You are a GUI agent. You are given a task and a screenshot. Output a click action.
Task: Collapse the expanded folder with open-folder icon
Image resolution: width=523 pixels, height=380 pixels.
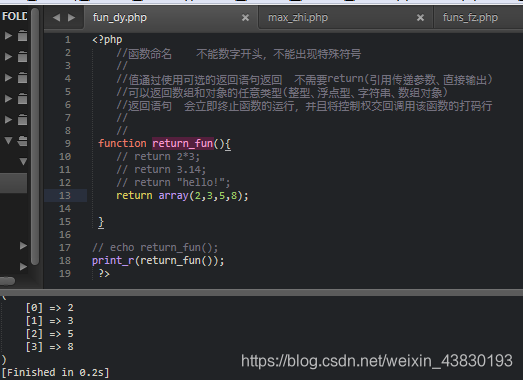8,140
